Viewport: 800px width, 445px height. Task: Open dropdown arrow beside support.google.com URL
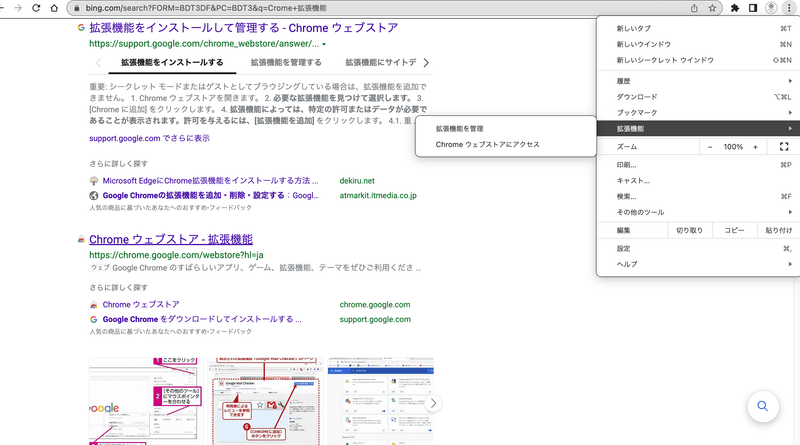[x=324, y=44]
